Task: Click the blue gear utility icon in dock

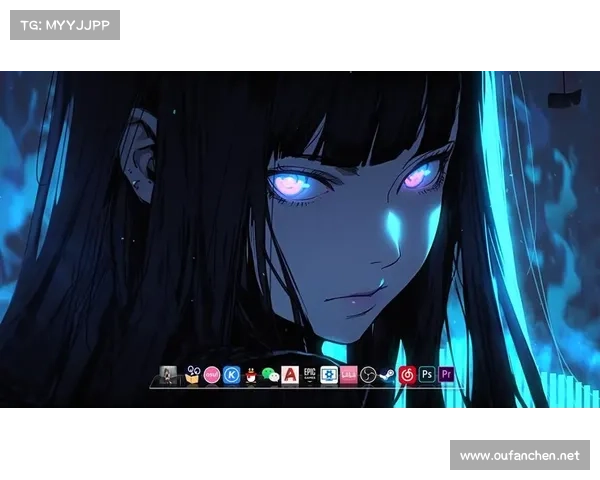Action: [x=329, y=375]
